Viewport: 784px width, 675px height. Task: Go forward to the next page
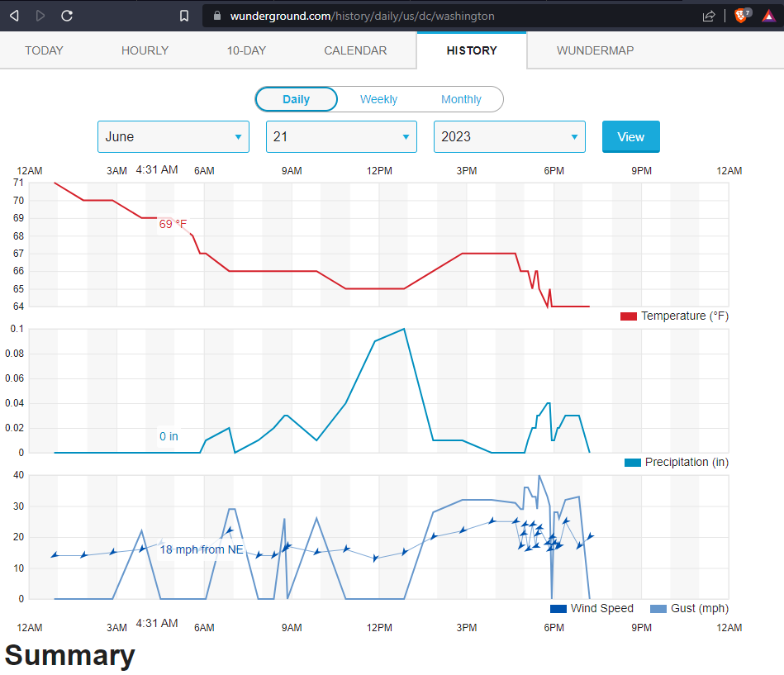click(x=40, y=16)
